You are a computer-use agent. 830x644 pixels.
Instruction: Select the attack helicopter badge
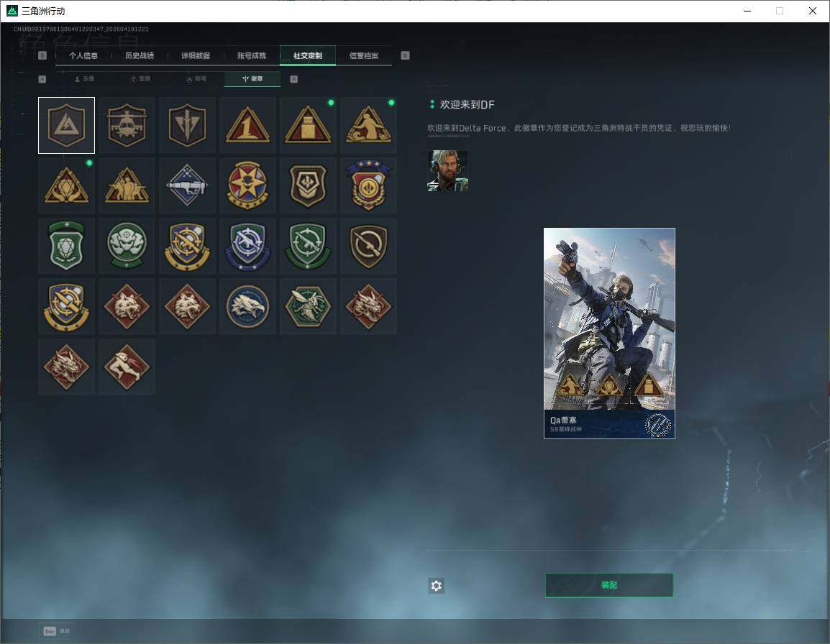tap(127, 125)
